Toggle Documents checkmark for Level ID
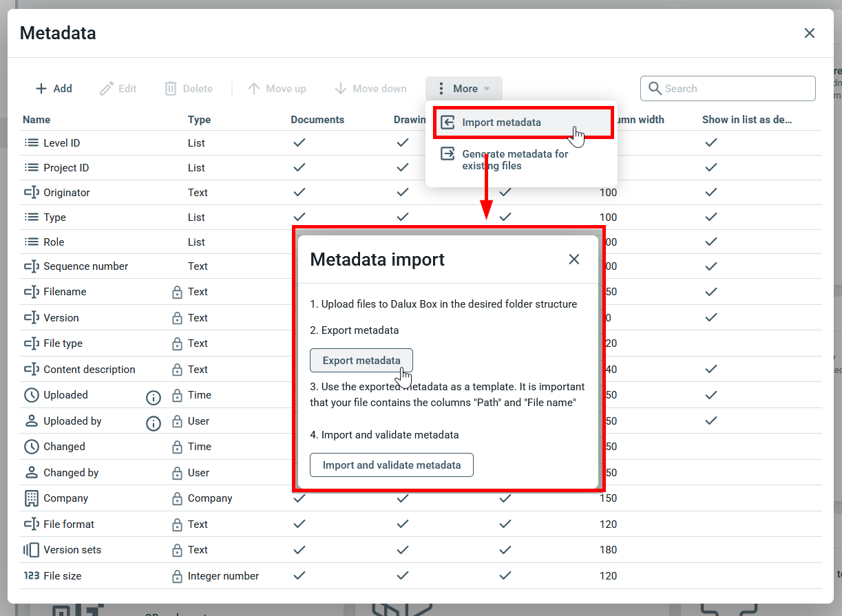The height and width of the screenshot is (616, 842). pyautogui.click(x=299, y=143)
